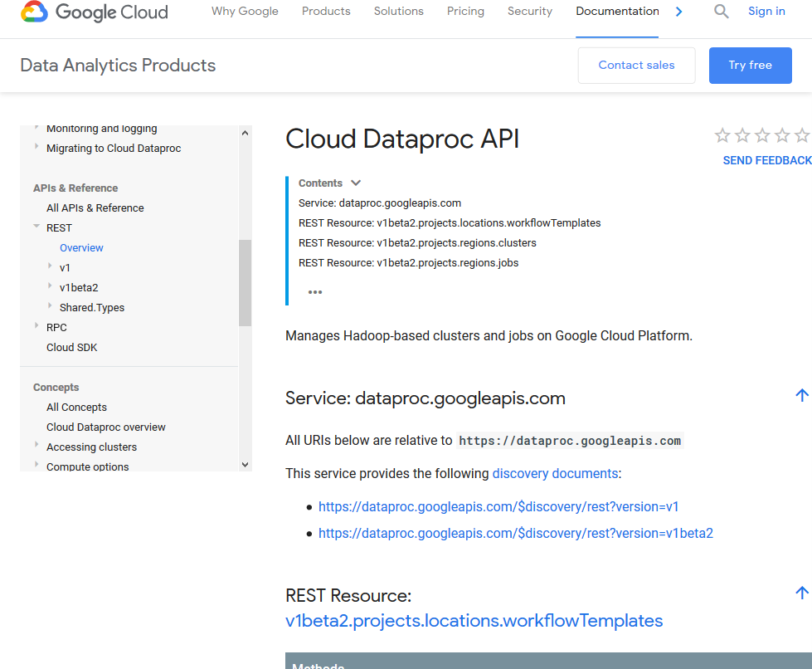Click the SEND FEEDBACK link
The image size is (812, 669).
[767, 161]
